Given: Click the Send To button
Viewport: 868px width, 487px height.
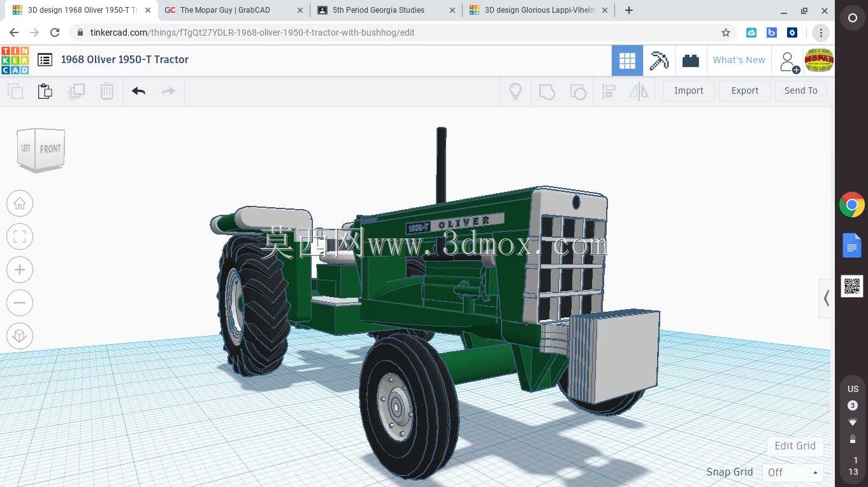Looking at the screenshot, I should [x=801, y=91].
